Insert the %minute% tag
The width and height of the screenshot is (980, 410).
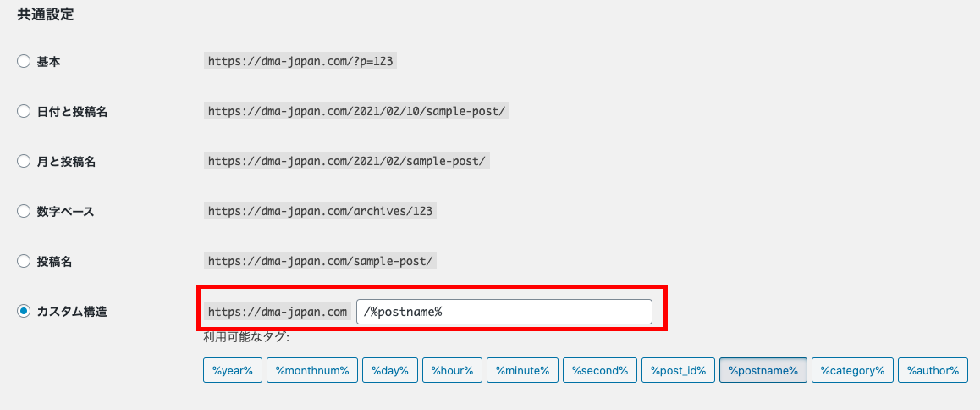tap(522, 370)
